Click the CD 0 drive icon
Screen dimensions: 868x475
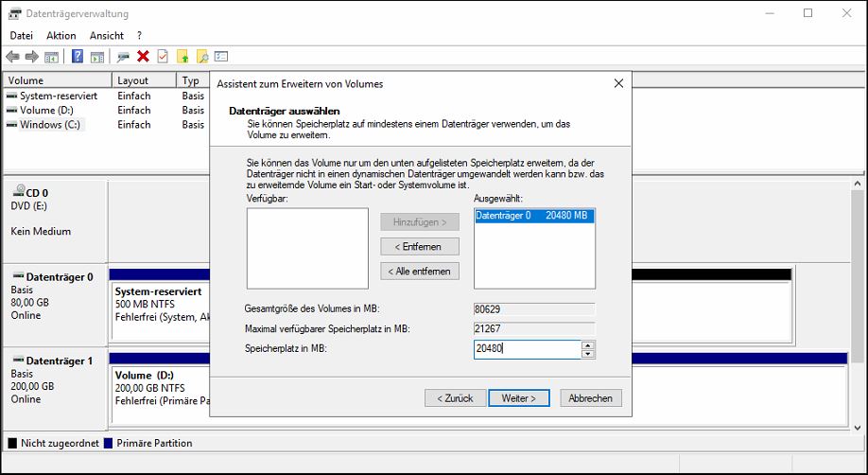[18, 191]
